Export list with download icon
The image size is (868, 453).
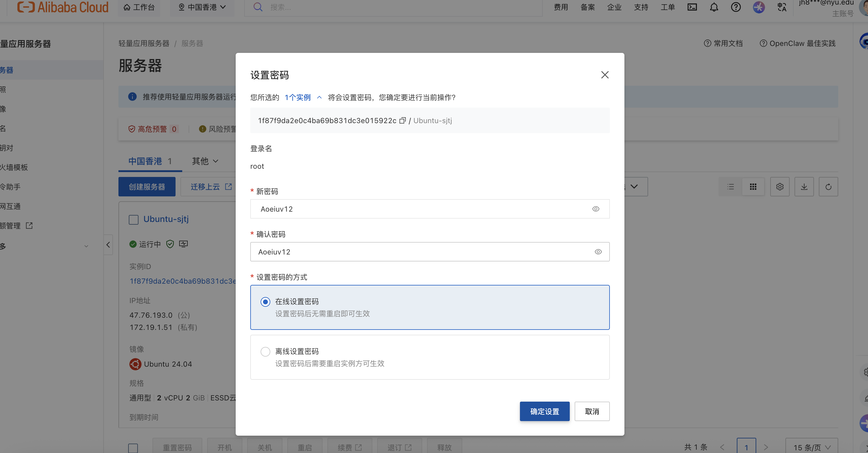(x=804, y=187)
